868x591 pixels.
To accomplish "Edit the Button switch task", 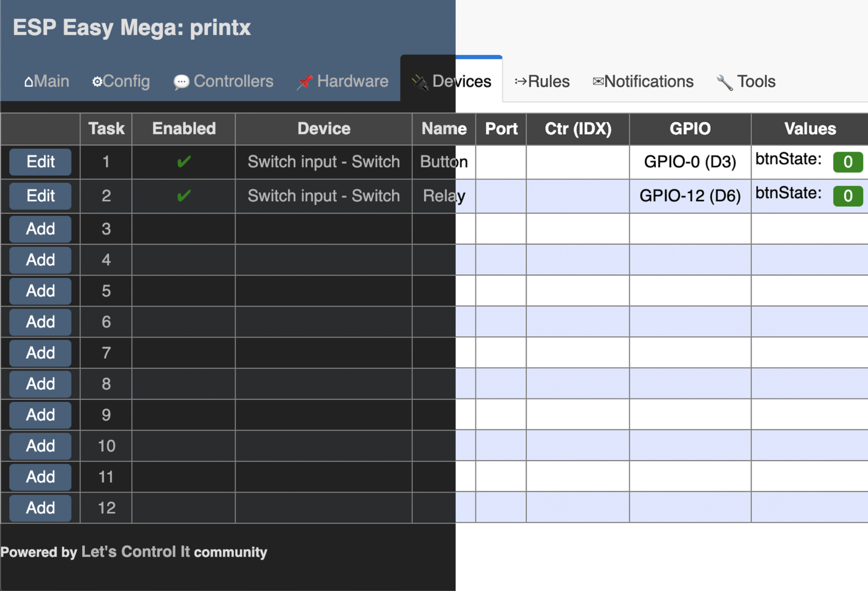I will 40,162.
